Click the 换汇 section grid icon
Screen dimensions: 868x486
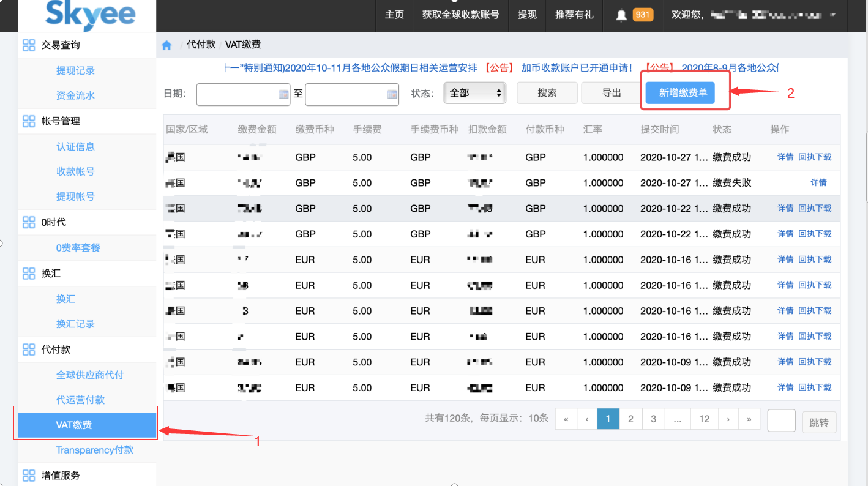(x=29, y=273)
